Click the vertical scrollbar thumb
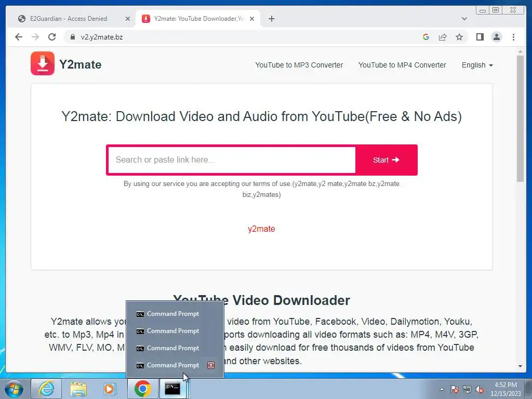Viewport: 532px width, 399px height. pyautogui.click(x=520, y=119)
